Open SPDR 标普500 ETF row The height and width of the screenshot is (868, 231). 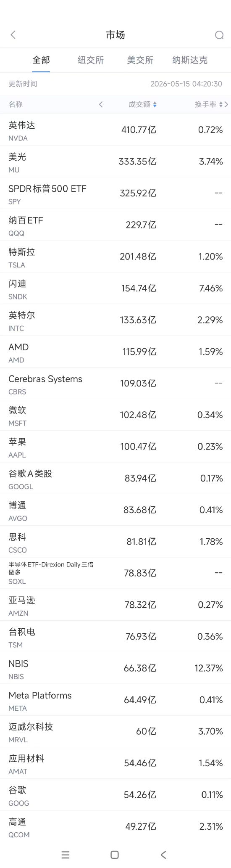(115, 193)
